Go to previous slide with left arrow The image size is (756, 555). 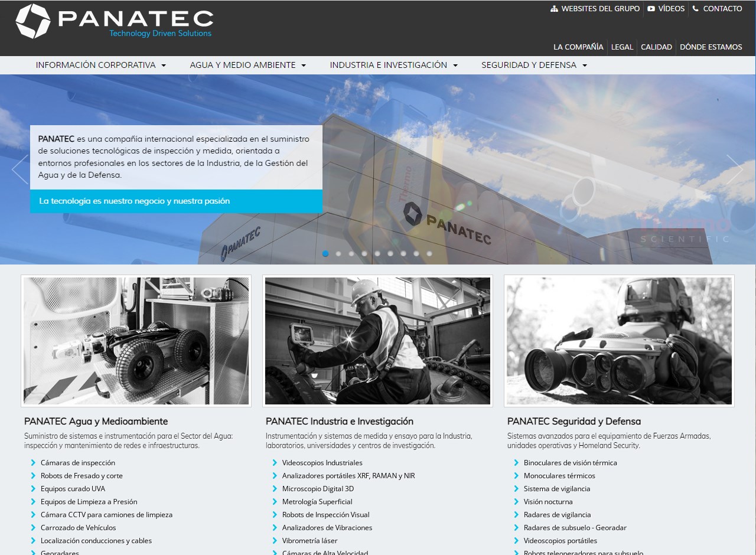click(20, 169)
